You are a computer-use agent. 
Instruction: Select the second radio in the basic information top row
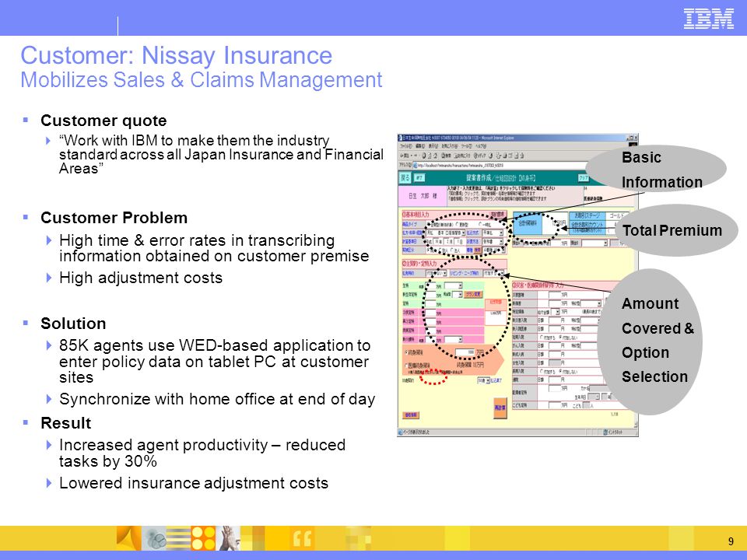[457, 224]
